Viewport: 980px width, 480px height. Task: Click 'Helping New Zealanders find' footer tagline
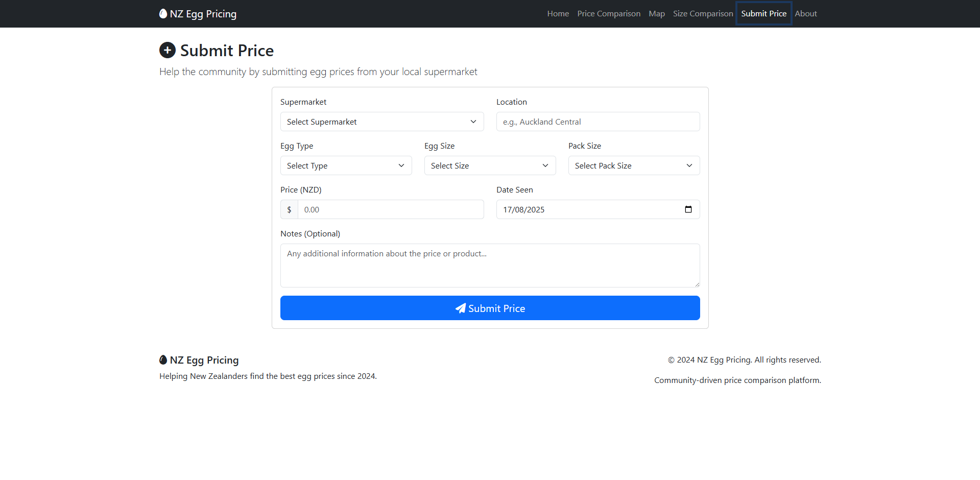(268, 376)
